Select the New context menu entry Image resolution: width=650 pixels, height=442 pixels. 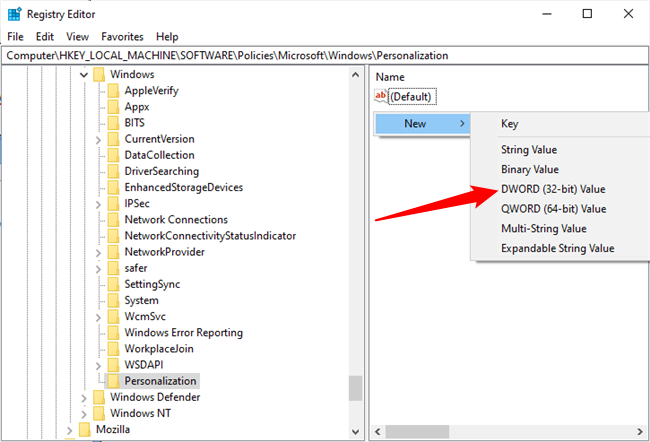[422, 124]
